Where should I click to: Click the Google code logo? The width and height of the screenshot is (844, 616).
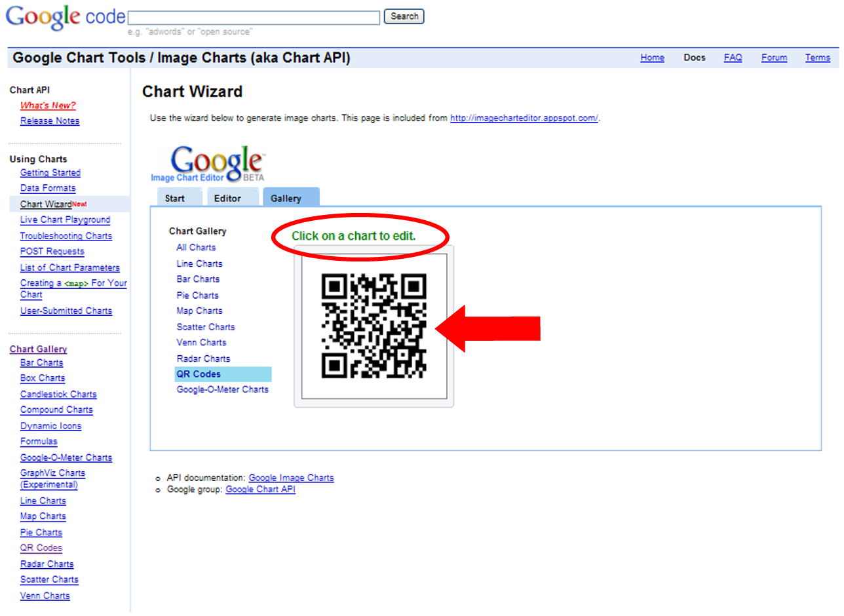65,17
